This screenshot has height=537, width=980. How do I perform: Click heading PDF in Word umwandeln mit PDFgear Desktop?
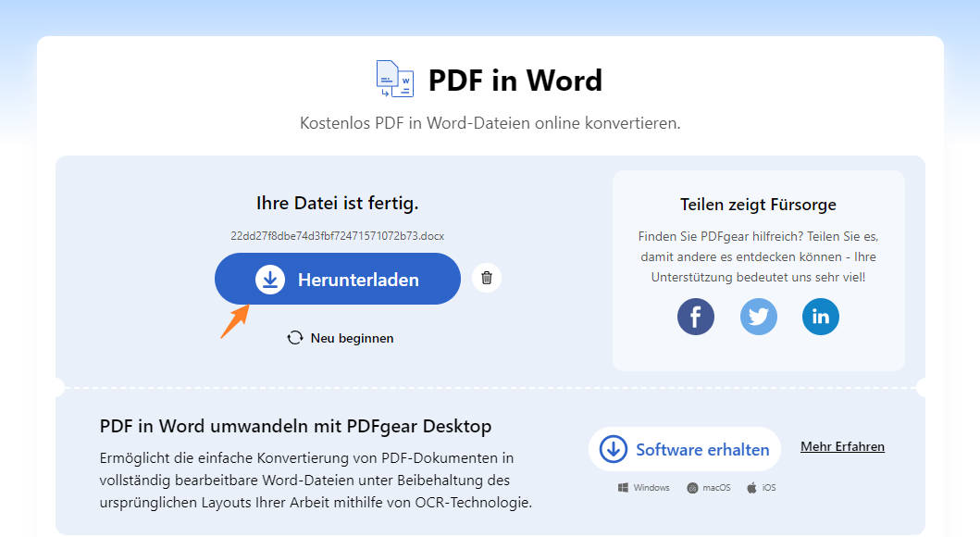tap(295, 426)
